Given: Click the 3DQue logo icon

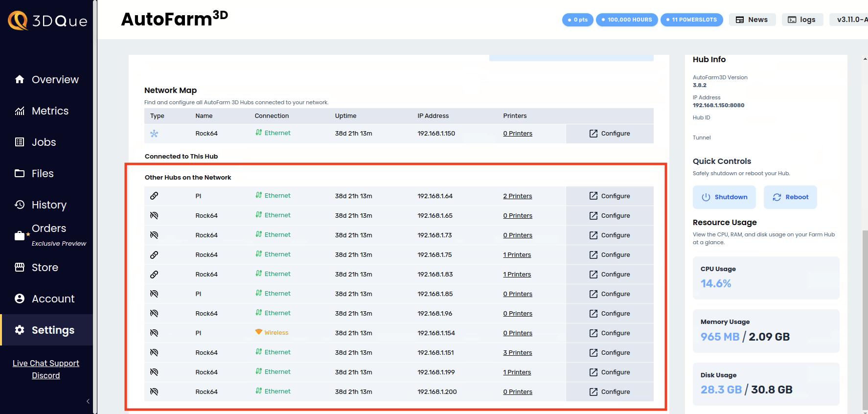Looking at the screenshot, I should [x=18, y=21].
